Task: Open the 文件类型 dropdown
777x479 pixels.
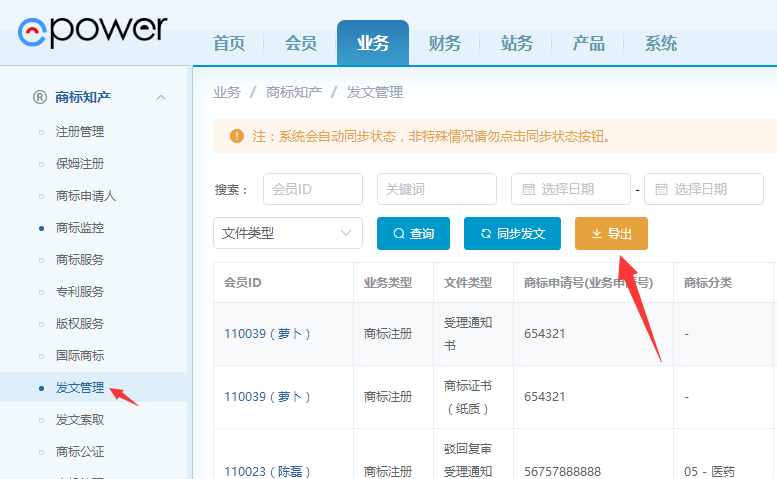Action: click(x=288, y=233)
